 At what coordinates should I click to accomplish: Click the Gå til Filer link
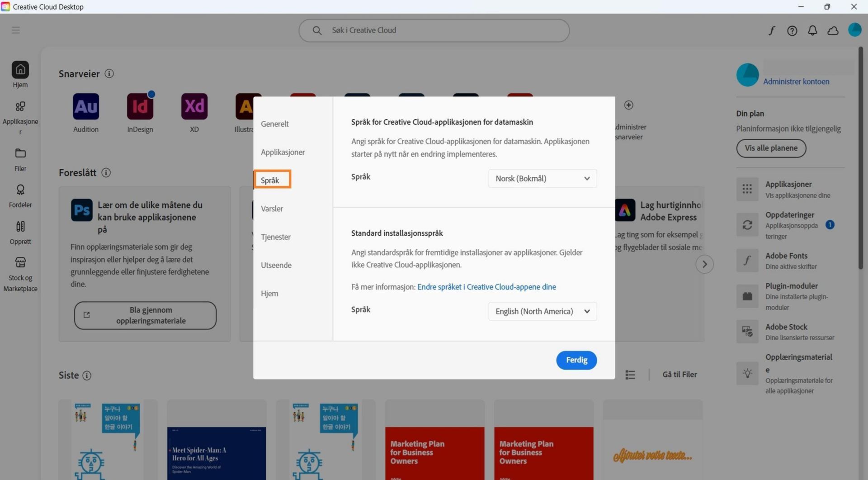(x=679, y=375)
